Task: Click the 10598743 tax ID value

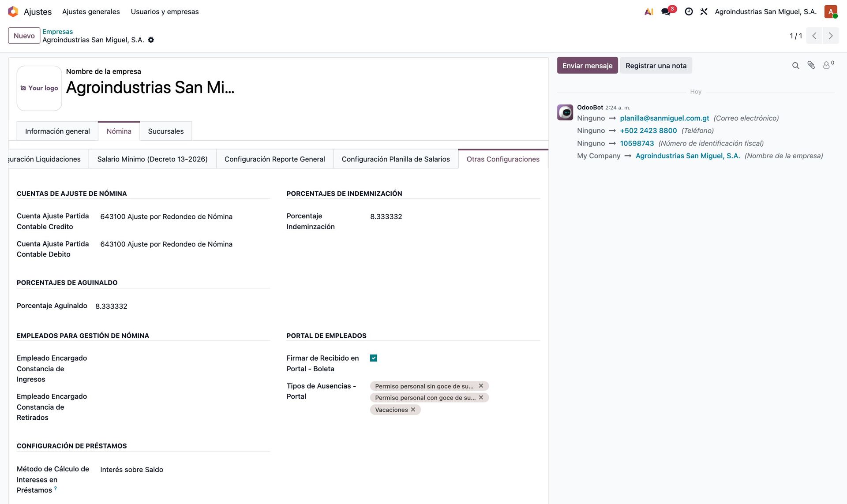Action: pyautogui.click(x=637, y=143)
